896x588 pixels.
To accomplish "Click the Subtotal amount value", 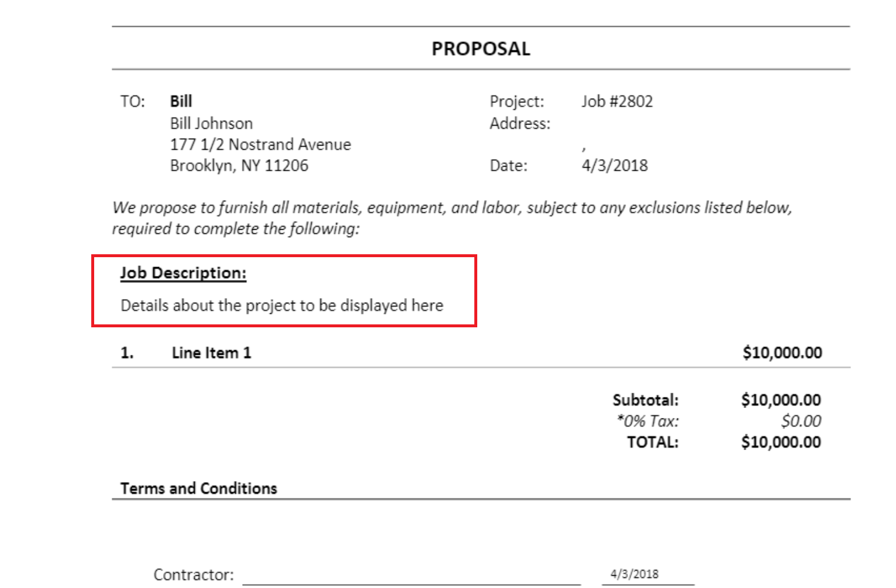I will coord(781,400).
